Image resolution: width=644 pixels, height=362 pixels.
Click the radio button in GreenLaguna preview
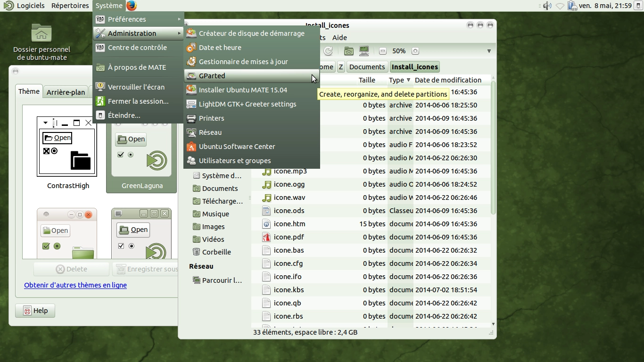click(131, 155)
